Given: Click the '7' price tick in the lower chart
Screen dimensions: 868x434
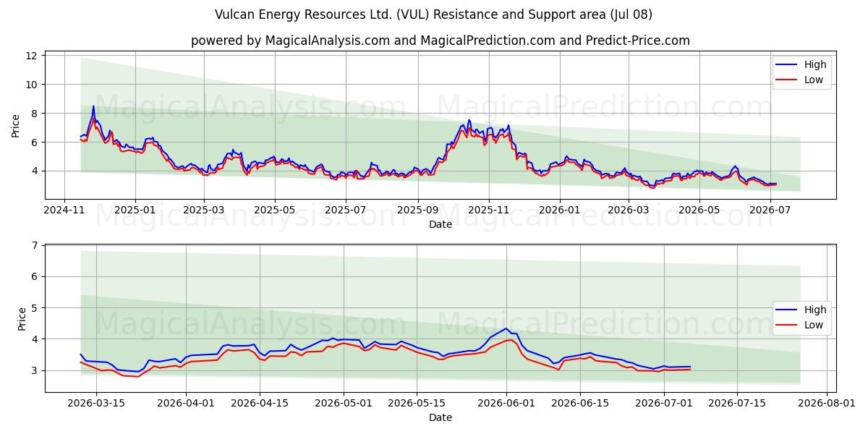Looking at the screenshot, I should (35, 246).
